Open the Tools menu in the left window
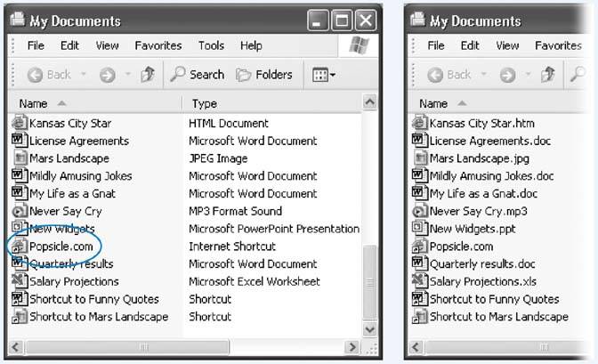The width and height of the screenshot is (598, 364). [x=211, y=45]
